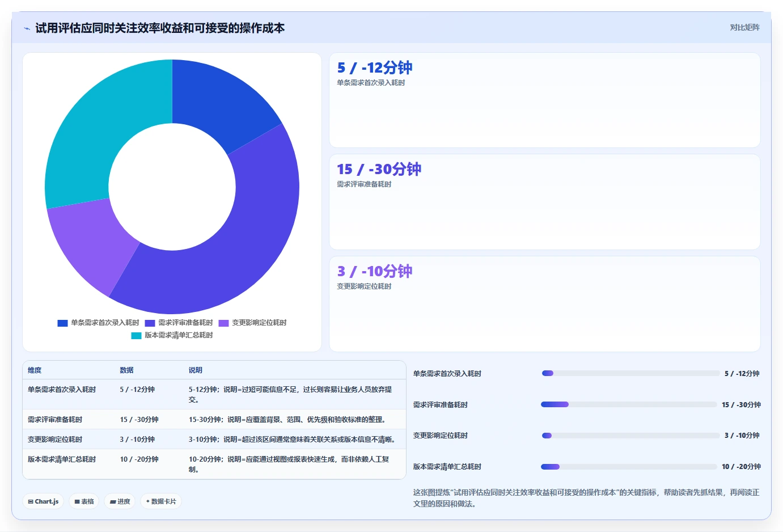This screenshot has height=532, width=783.
Task: Click card caption 变更影响定位耗时
Action: click(x=364, y=286)
